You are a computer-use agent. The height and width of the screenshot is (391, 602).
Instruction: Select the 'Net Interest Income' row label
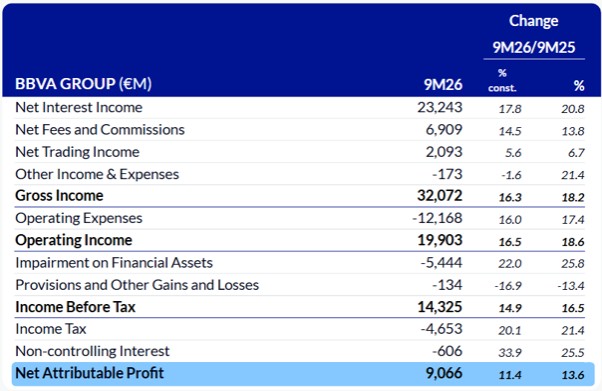pos(79,107)
